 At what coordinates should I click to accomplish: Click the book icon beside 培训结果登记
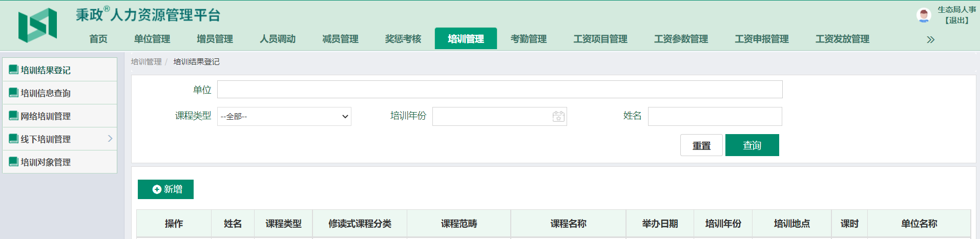[x=14, y=70]
